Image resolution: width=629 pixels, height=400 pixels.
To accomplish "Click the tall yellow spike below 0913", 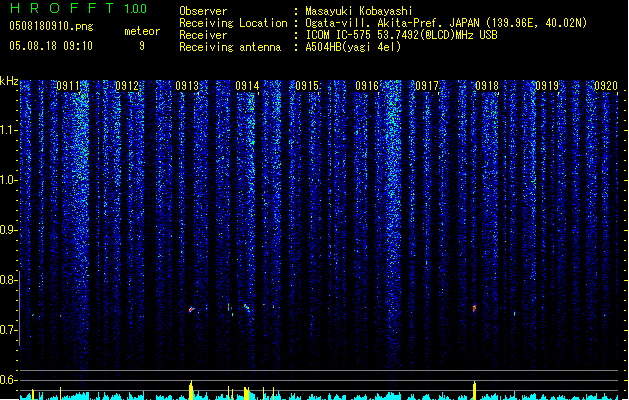I will pos(191,390).
